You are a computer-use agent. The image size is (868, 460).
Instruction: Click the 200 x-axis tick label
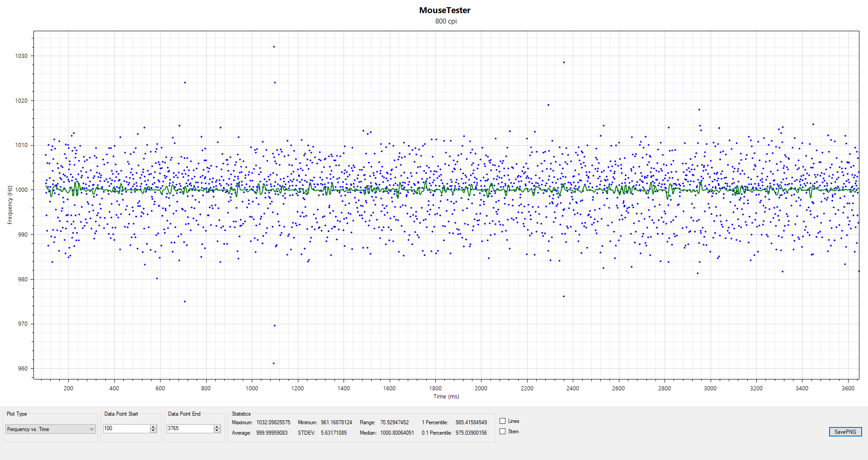tap(68, 389)
